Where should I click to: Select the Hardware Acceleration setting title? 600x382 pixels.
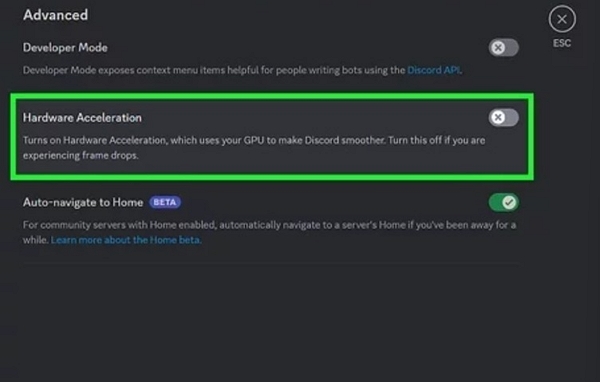pyautogui.click(x=82, y=118)
